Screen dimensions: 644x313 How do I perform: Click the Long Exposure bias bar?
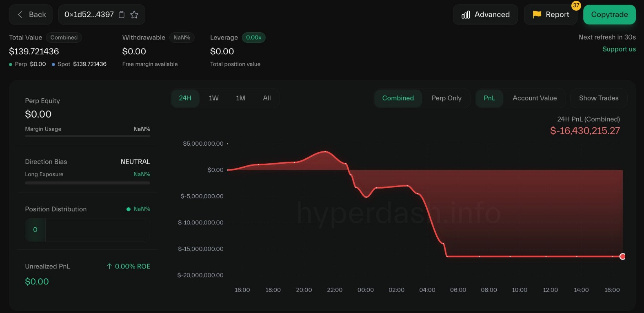87,183
